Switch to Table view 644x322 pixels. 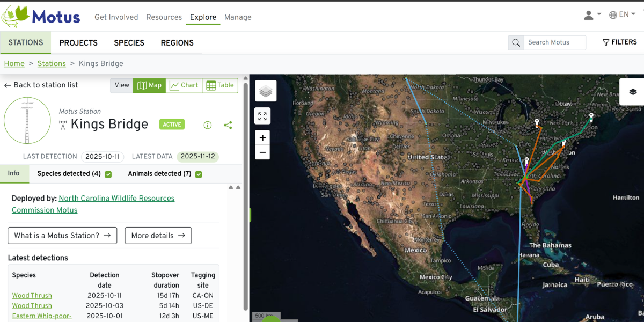[x=220, y=85]
